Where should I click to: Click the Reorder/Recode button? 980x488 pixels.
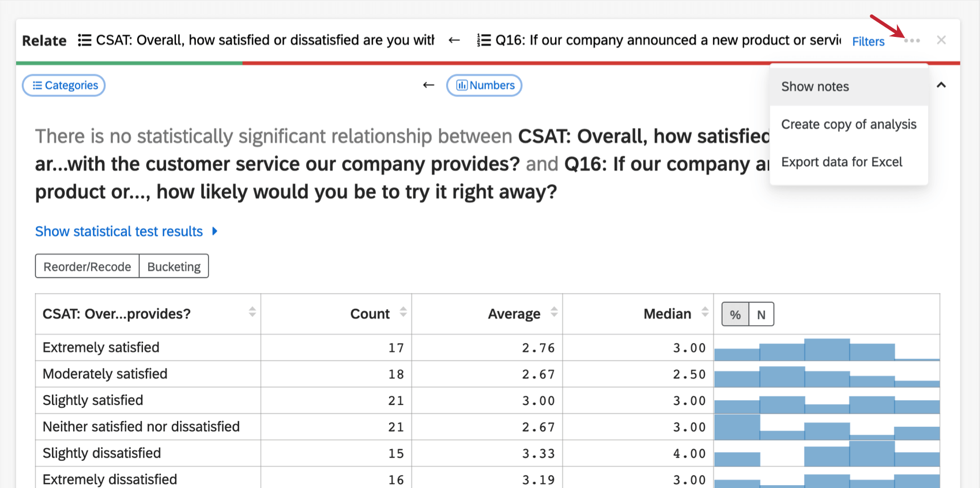click(87, 266)
